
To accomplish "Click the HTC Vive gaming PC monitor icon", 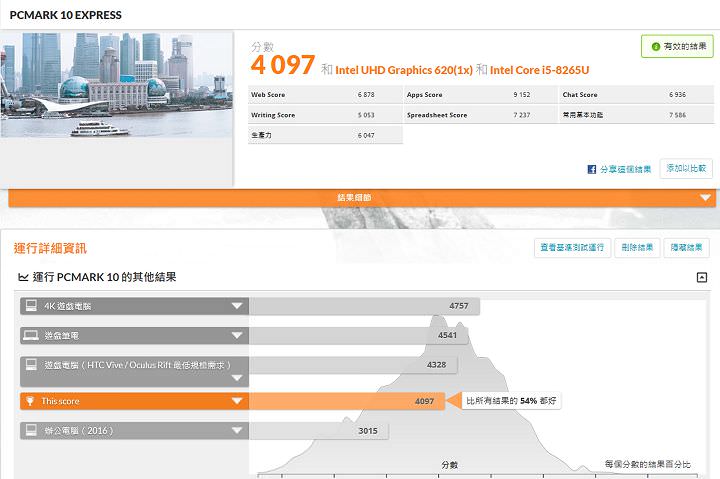I will tap(31, 365).
